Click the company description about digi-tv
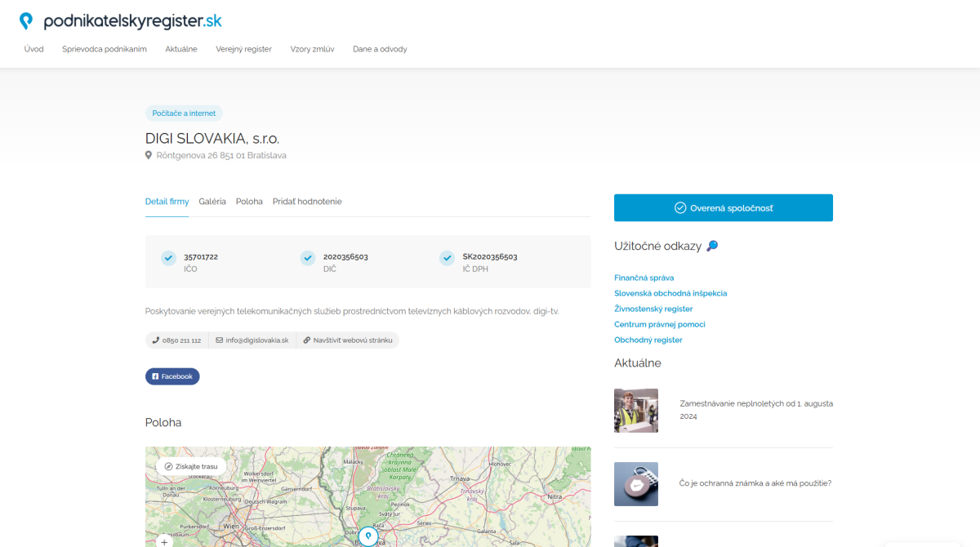Screen dimensions: 980x547 (352, 311)
